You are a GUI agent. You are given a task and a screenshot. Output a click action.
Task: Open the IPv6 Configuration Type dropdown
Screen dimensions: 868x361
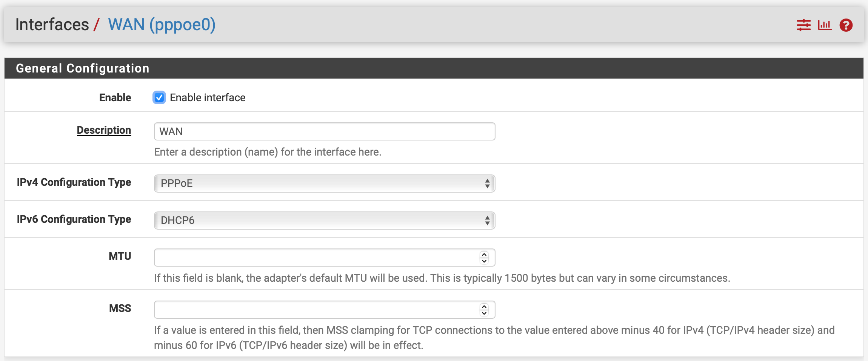tap(324, 220)
